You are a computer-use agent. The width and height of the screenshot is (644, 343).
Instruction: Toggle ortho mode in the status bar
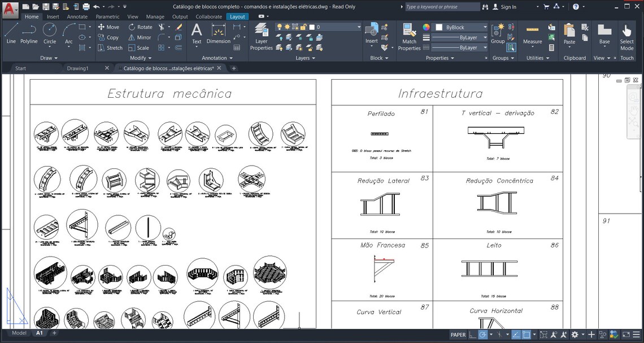pyautogui.click(x=473, y=335)
